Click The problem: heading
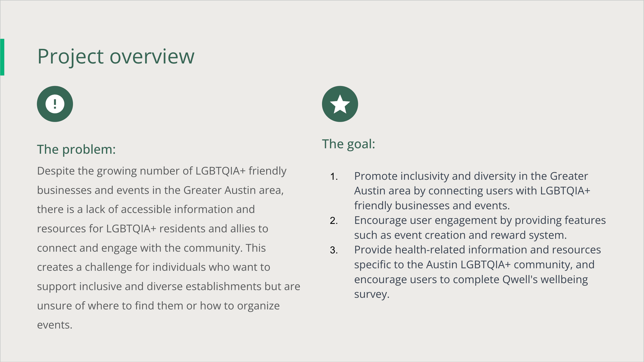 76,149
